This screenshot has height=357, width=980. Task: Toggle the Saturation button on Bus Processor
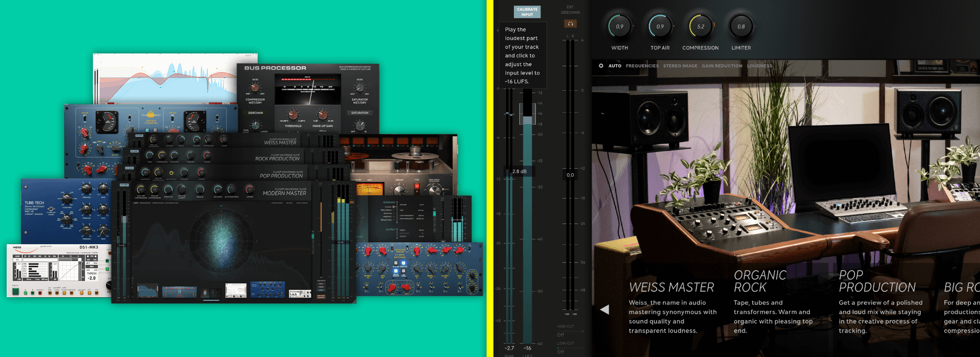[360, 113]
